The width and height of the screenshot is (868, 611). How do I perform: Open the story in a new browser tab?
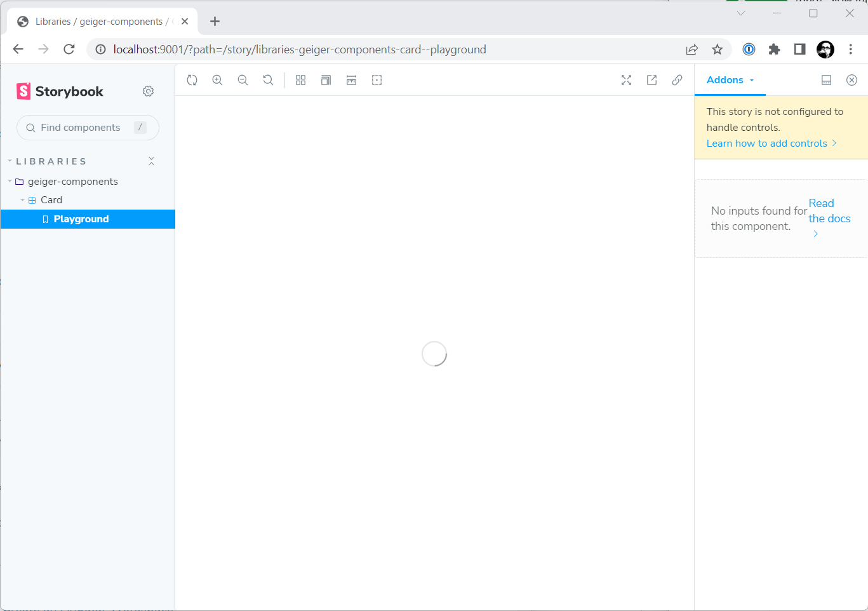point(651,80)
